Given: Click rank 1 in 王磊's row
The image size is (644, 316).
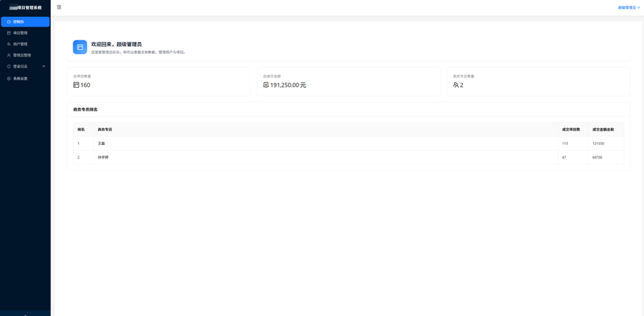Looking at the screenshot, I should [x=78, y=143].
